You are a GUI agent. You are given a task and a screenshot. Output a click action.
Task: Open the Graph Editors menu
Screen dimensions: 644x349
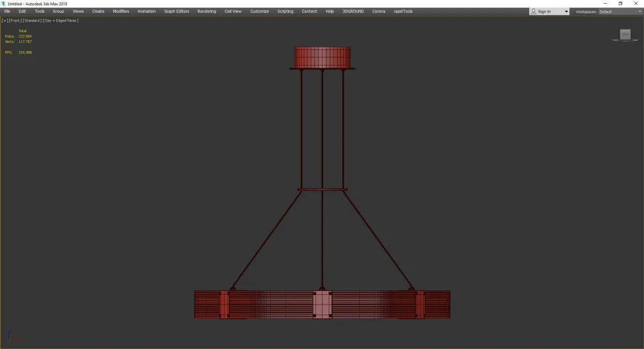point(177,11)
